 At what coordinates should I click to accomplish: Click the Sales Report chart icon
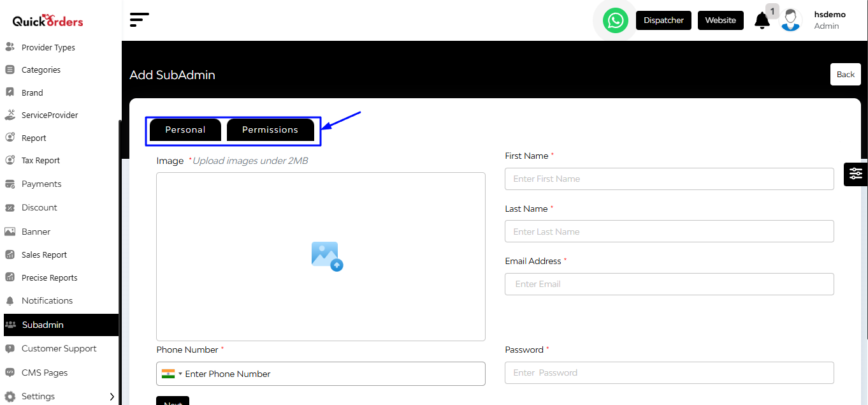tap(10, 254)
